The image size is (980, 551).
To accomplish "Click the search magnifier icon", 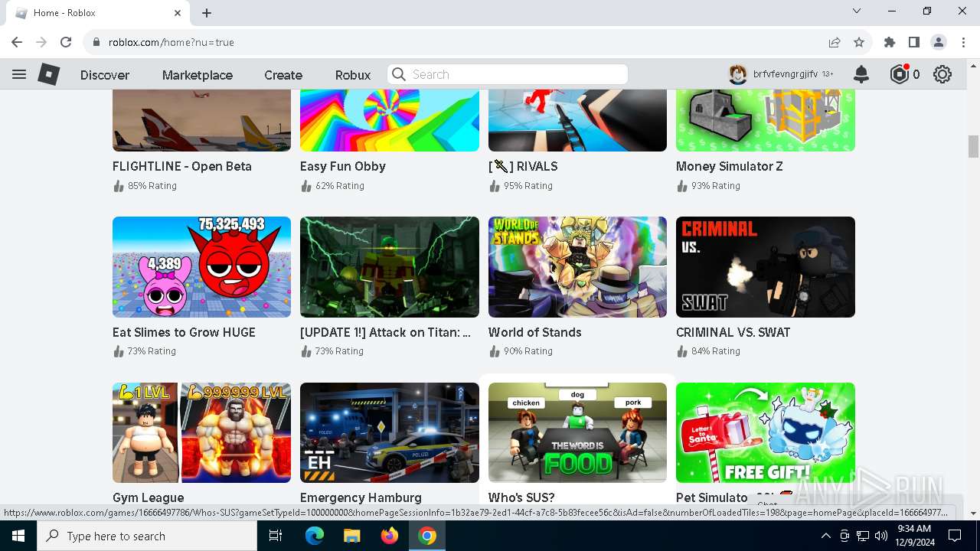I will 398,74.
